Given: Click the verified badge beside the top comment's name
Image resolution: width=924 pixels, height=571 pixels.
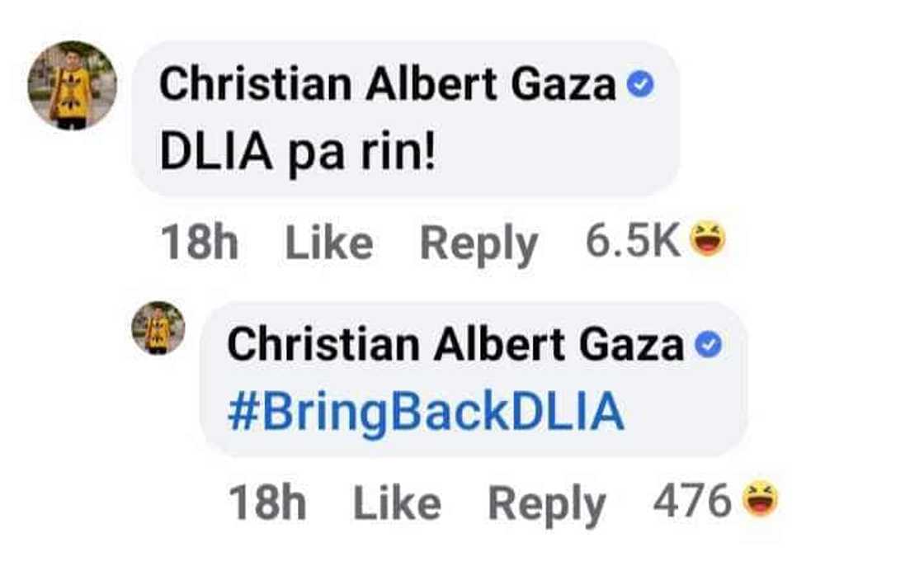Looking at the screenshot, I should (x=641, y=86).
